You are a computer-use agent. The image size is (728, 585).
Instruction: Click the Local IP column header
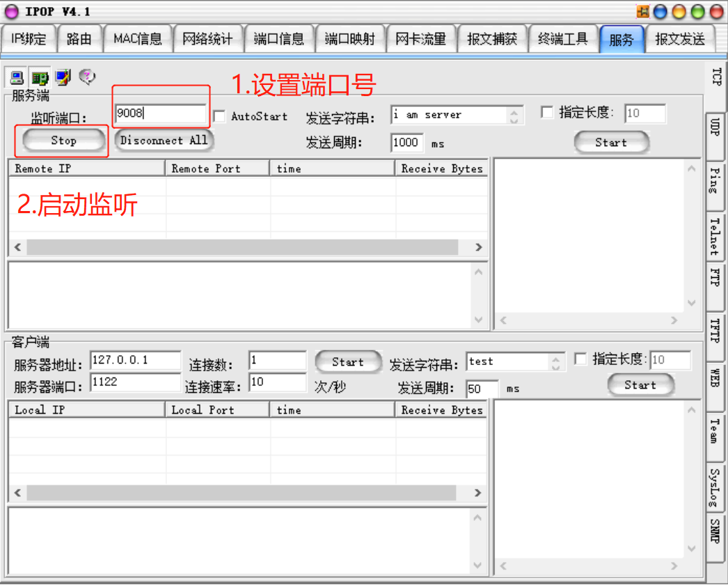coord(87,409)
